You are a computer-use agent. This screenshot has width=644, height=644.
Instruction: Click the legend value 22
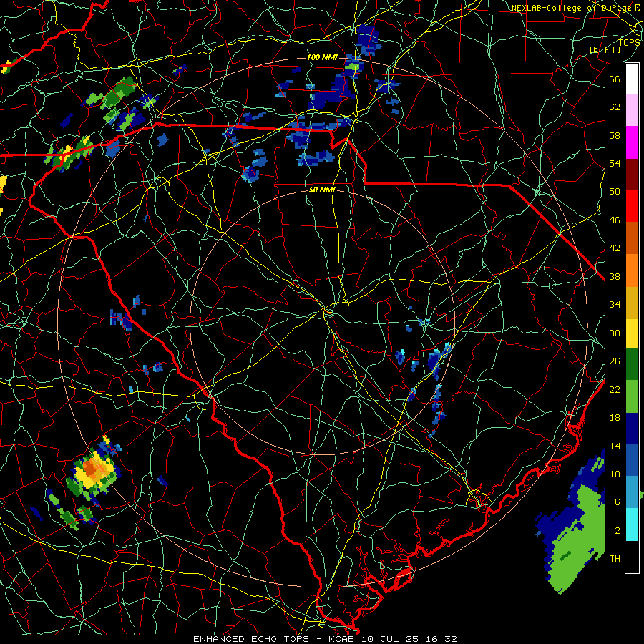click(x=615, y=390)
